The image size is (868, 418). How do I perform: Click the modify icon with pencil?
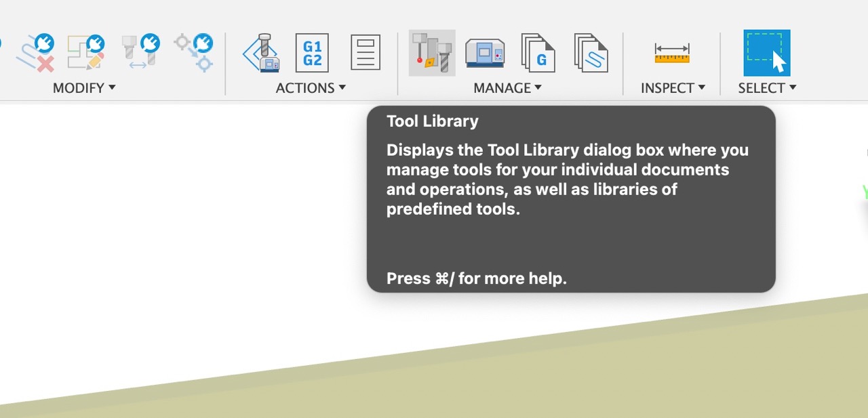86,53
